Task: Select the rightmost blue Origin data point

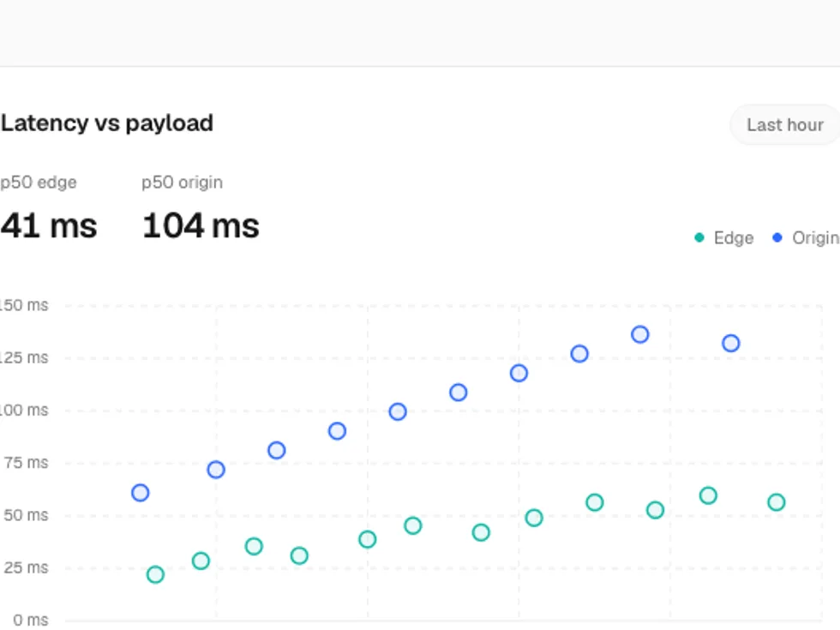Action: click(x=731, y=344)
